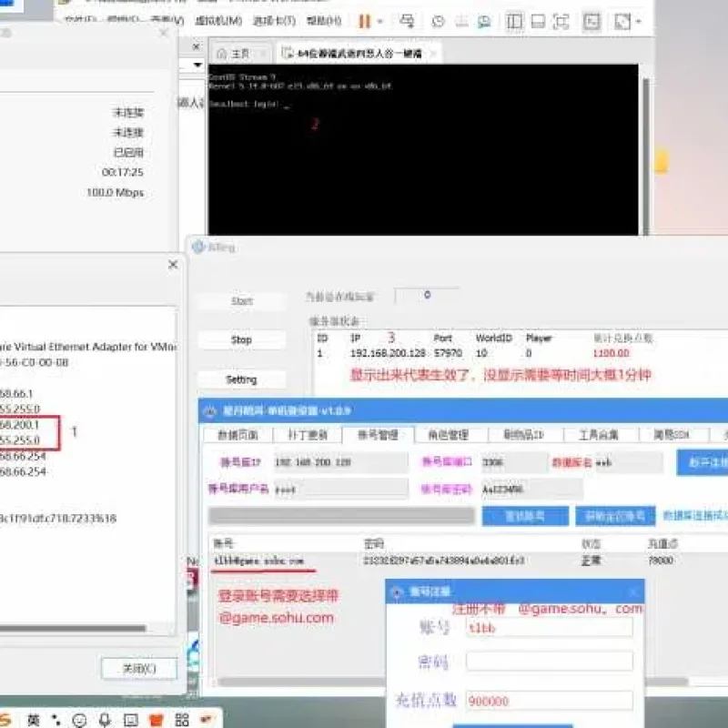Close the VMware library side panel

pos(196,46)
